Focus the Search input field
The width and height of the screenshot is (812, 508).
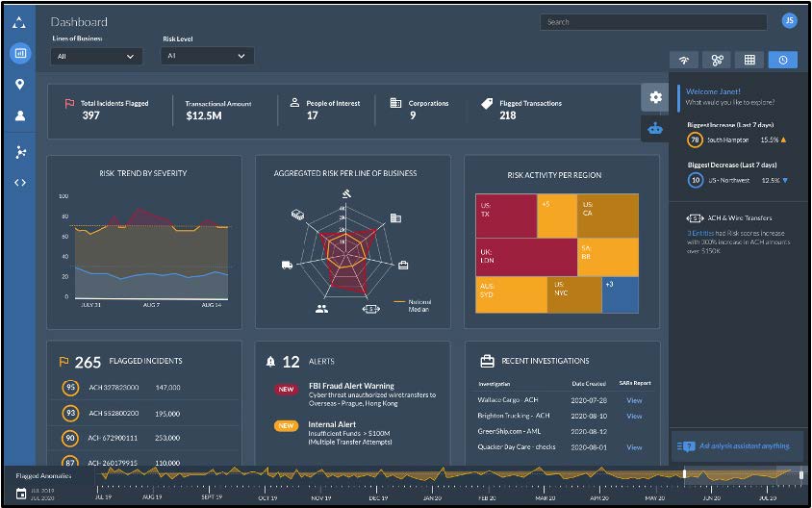(653, 22)
